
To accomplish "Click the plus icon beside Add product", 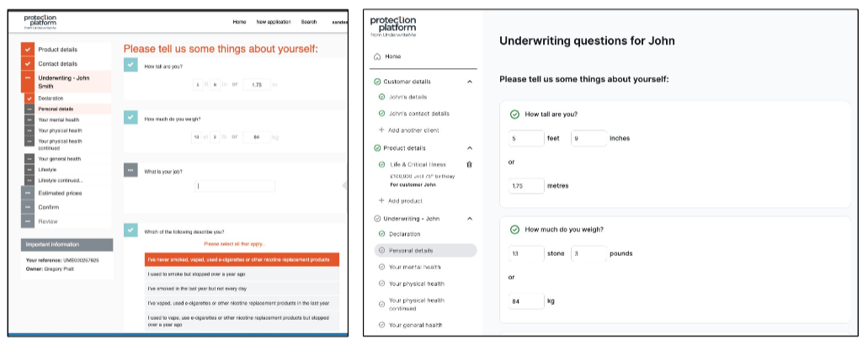I will 381,201.
